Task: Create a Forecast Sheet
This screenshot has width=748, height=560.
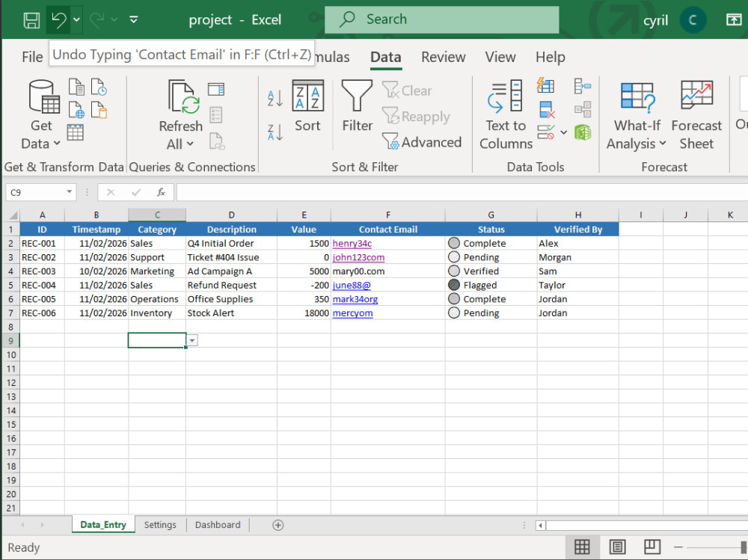Action: tap(696, 115)
